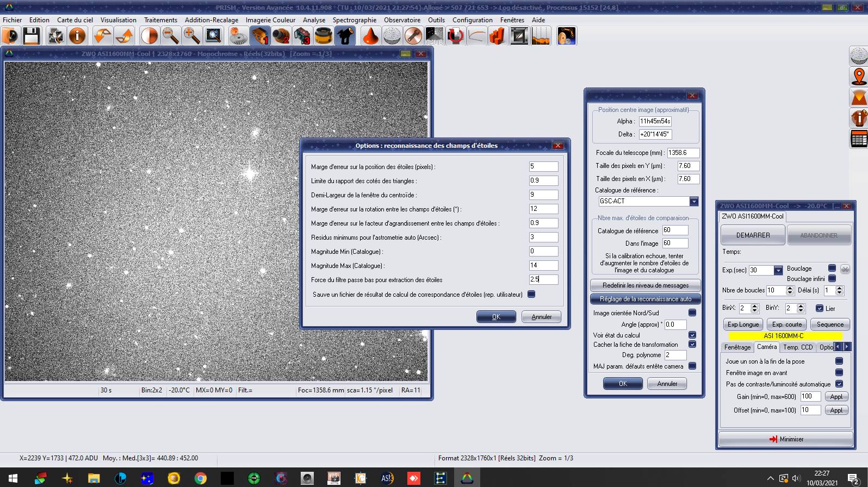
Task: Click Annuler in star field options dialog
Action: 541,317
